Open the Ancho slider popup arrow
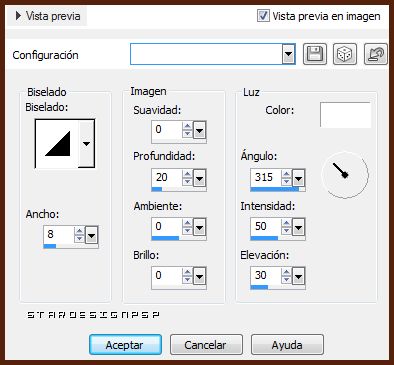This screenshot has width=394, height=365. 91,235
